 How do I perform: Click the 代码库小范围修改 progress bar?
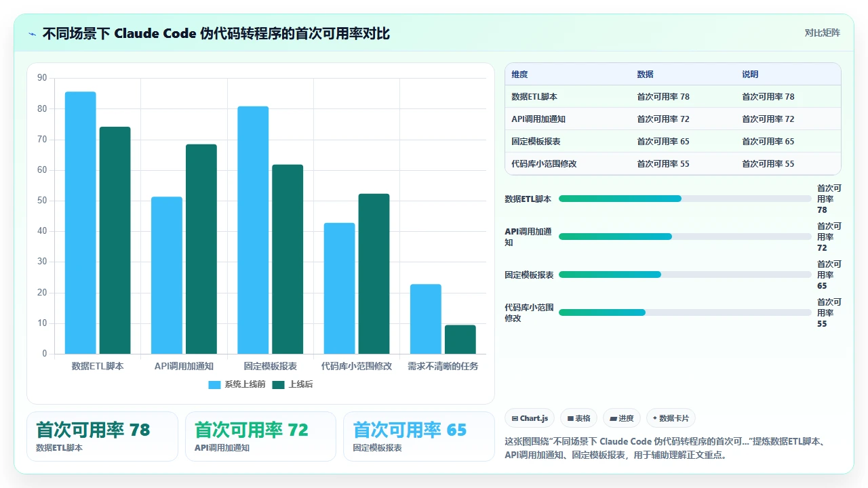[x=685, y=312]
